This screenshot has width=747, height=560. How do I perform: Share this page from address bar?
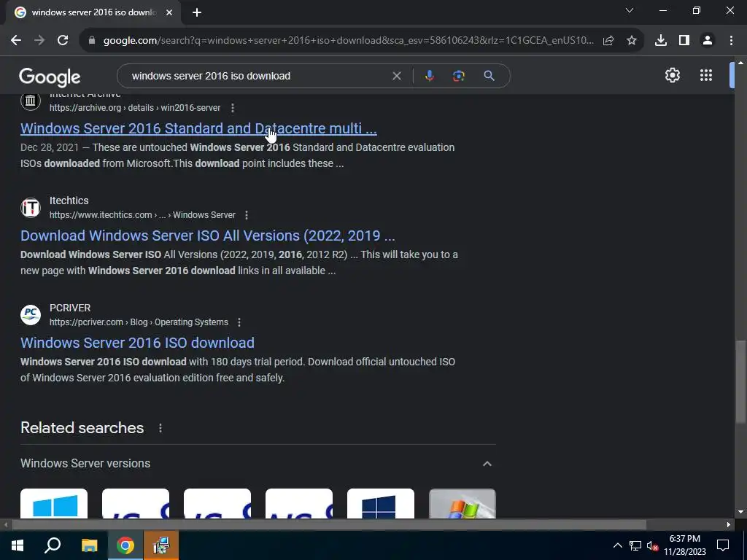(x=608, y=41)
